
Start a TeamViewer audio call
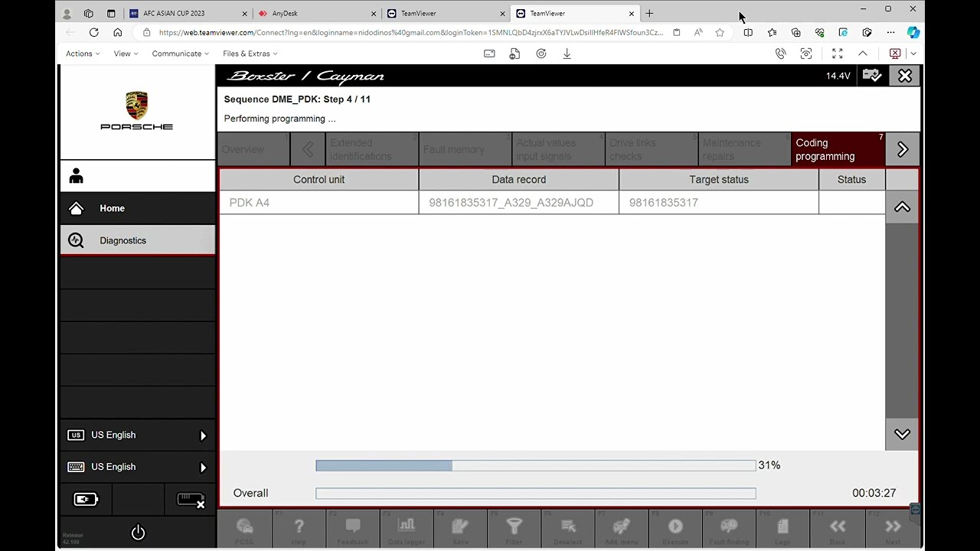click(780, 54)
